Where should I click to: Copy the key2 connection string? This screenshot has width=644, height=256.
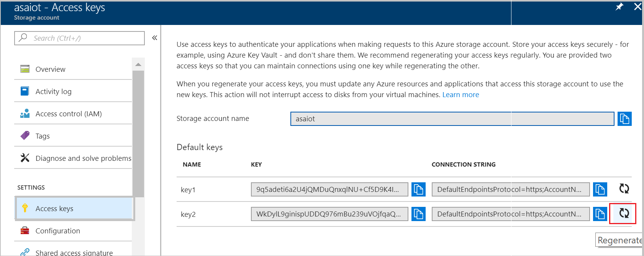pos(600,214)
